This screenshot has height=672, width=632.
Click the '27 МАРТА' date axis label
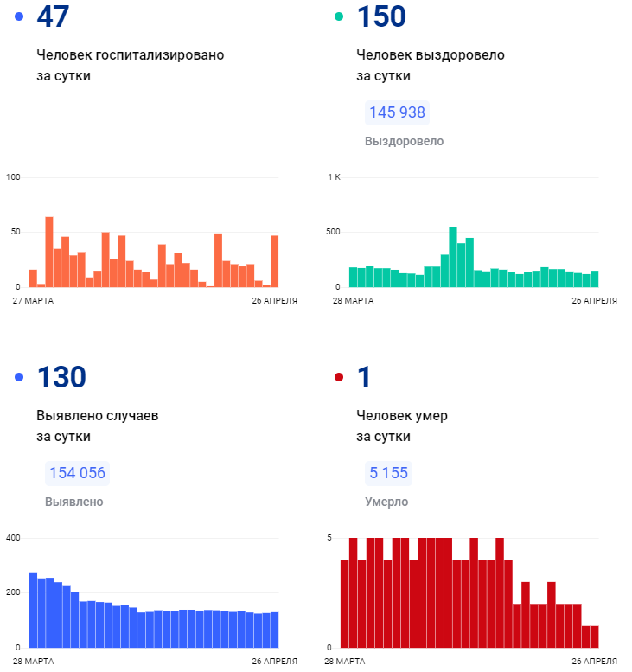(36, 301)
